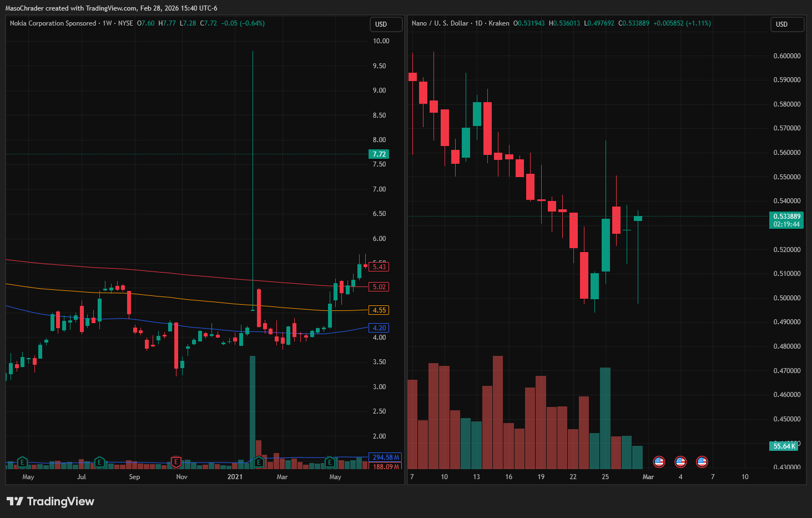Click the Sep label on the Nokia time axis
Viewport: 812px width, 518px height.
(x=134, y=477)
